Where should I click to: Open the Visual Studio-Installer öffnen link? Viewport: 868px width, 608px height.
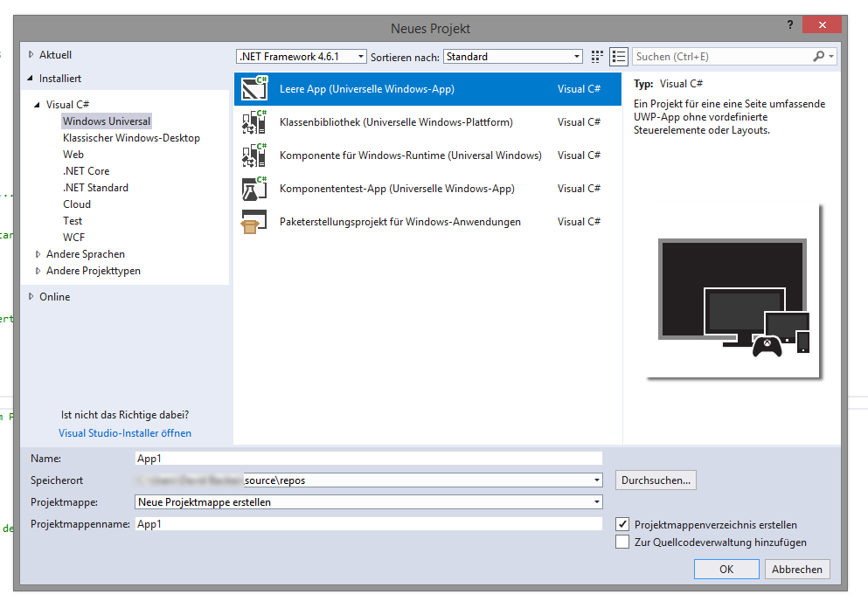point(125,432)
